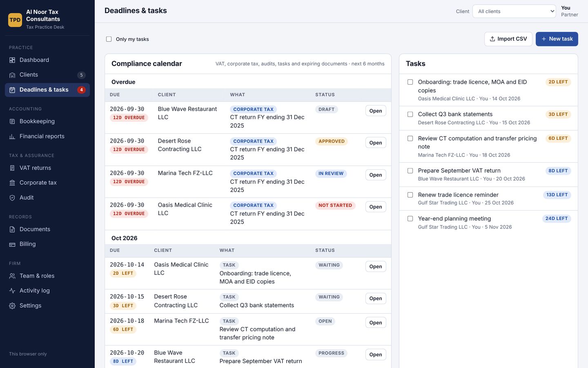
Task: Click the Billing card icon
Action: [12, 244]
